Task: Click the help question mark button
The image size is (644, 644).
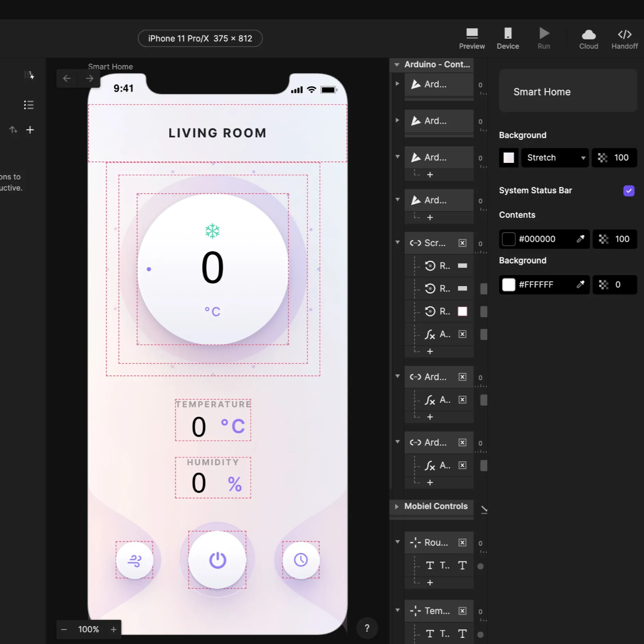Action: click(x=367, y=628)
